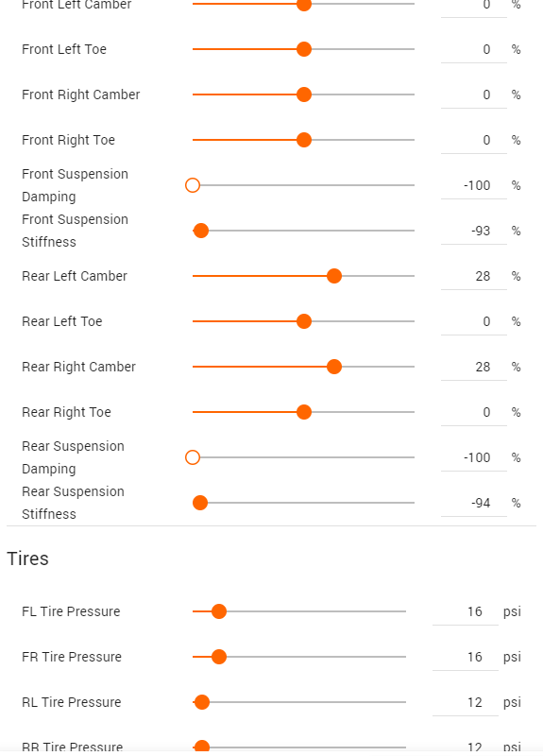Click the Front Left Toe slider handle

(x=303, y=49)
